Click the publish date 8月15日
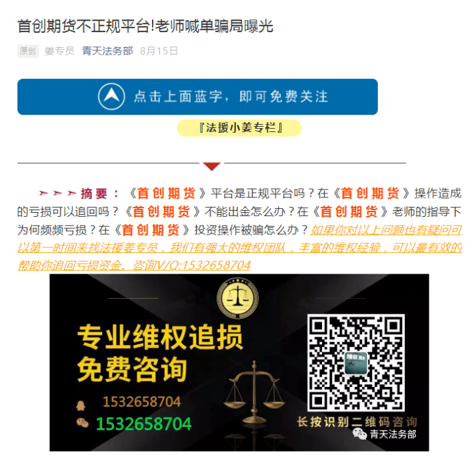The width and height of the screenshot is (476, 461). coord(159,51)
